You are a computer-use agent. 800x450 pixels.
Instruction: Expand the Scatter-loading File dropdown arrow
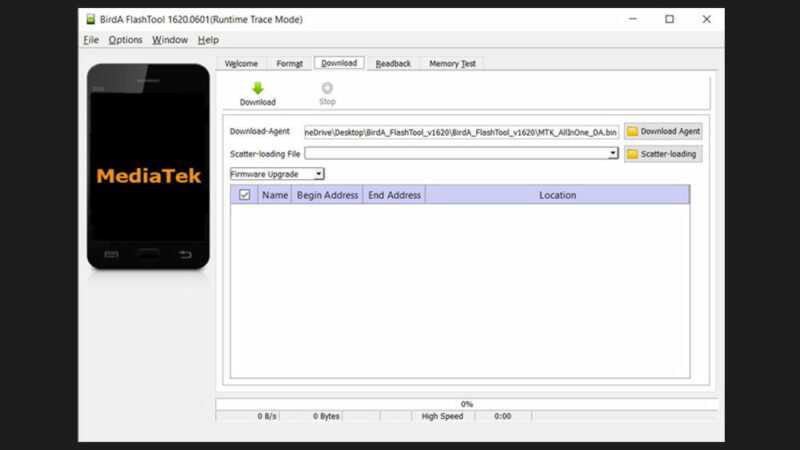tap(613, 153)
